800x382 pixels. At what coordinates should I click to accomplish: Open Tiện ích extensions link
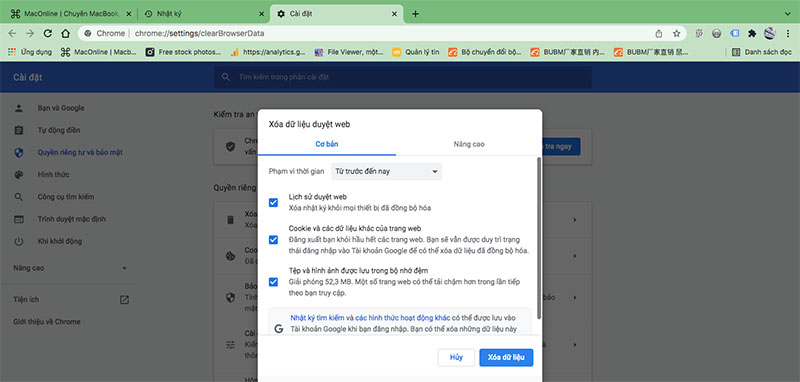click(70, 300)
